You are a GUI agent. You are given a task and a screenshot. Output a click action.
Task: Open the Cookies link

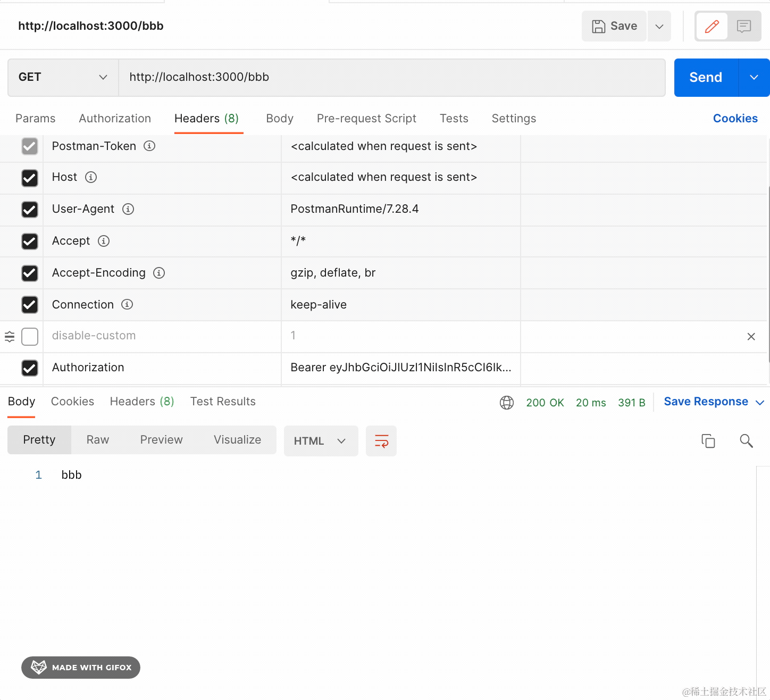pyautogui.click(x=735, y=119)
